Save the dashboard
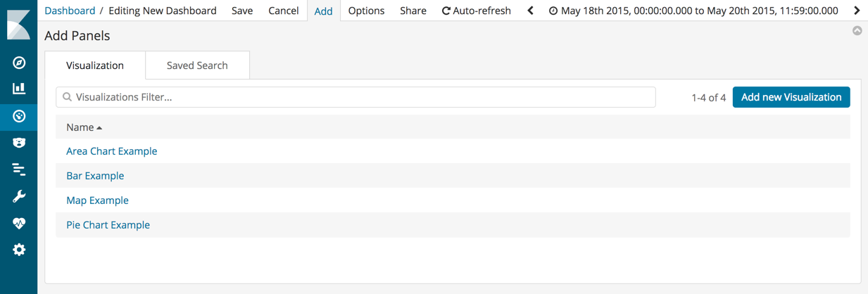The image size is (868, 294). [x=242, y=11]
